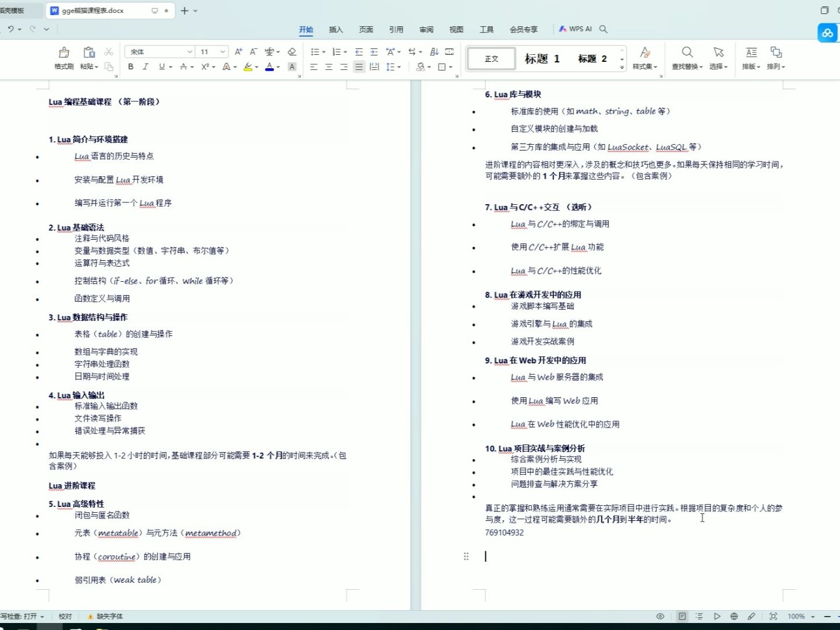Apply the 正文 body text style

point(492,58)
